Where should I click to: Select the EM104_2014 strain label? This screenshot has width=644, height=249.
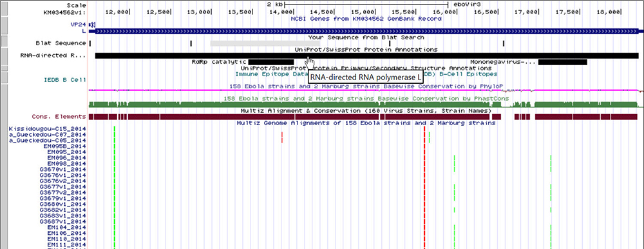[x=66, y=227]
